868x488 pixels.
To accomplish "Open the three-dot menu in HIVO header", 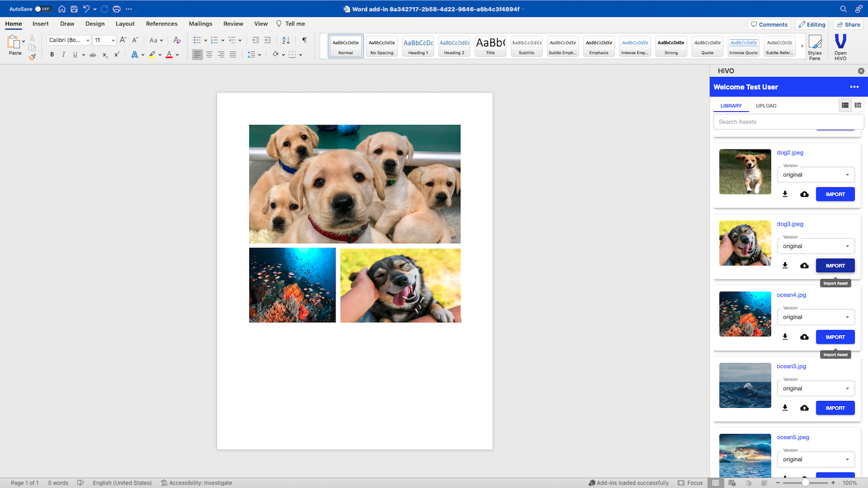I will (854, 87).
